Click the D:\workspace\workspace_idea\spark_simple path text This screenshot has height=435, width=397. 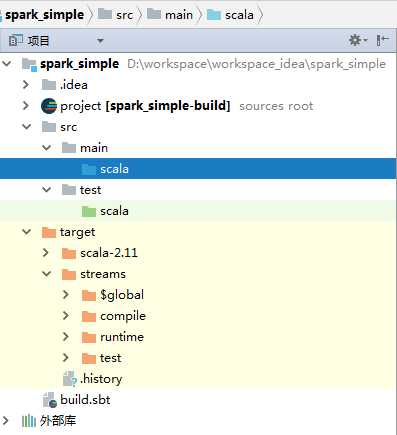pyautogui.click(x=257, y=64)
